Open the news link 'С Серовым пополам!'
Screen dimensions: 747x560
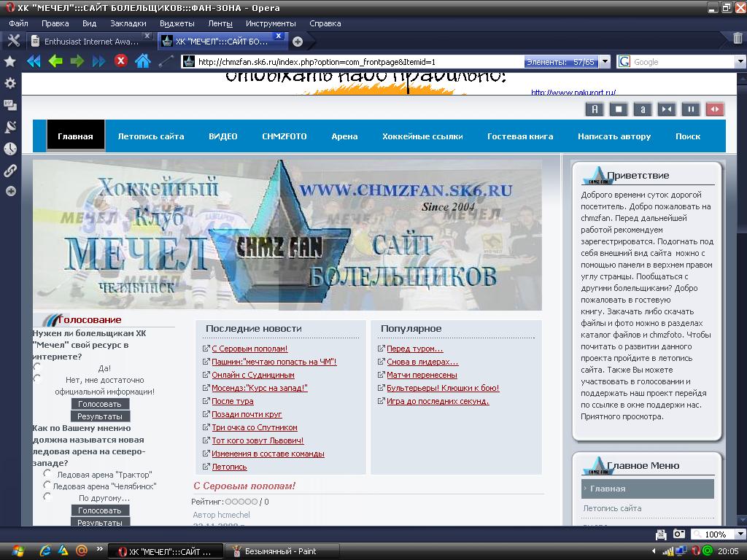click(x=249, y=349)
